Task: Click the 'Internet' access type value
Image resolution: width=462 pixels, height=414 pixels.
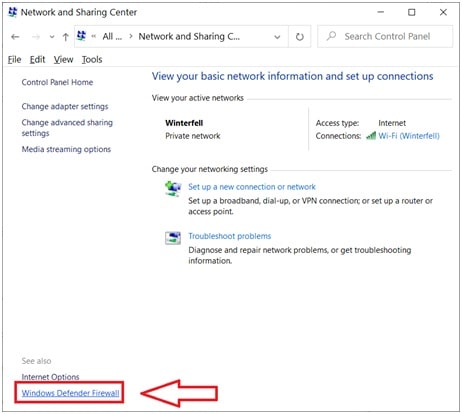Action: pos(392,123)
